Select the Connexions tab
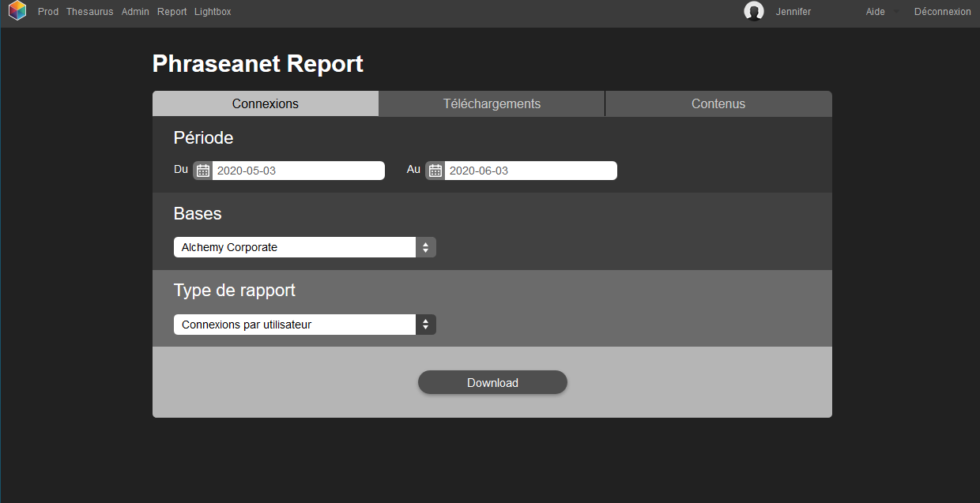Viewport: 980px width, 503px height. pos(265,103)
